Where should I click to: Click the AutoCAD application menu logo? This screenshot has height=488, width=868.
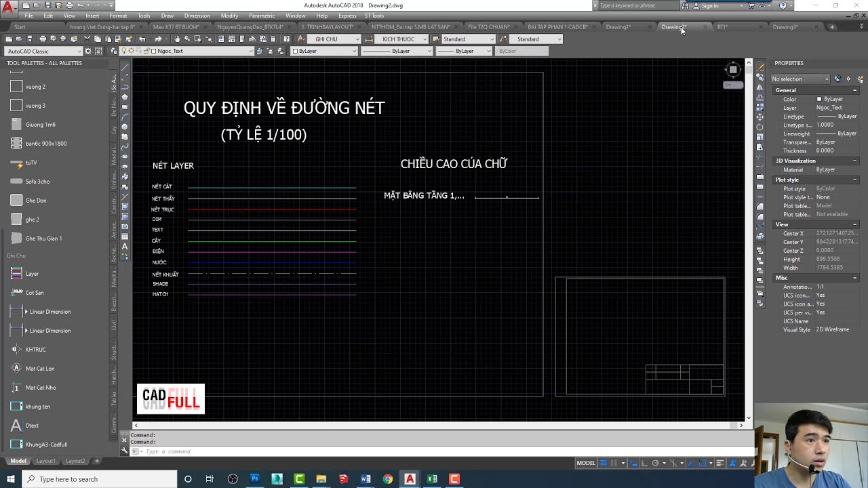pyautogui.click(x=7, y=8)
